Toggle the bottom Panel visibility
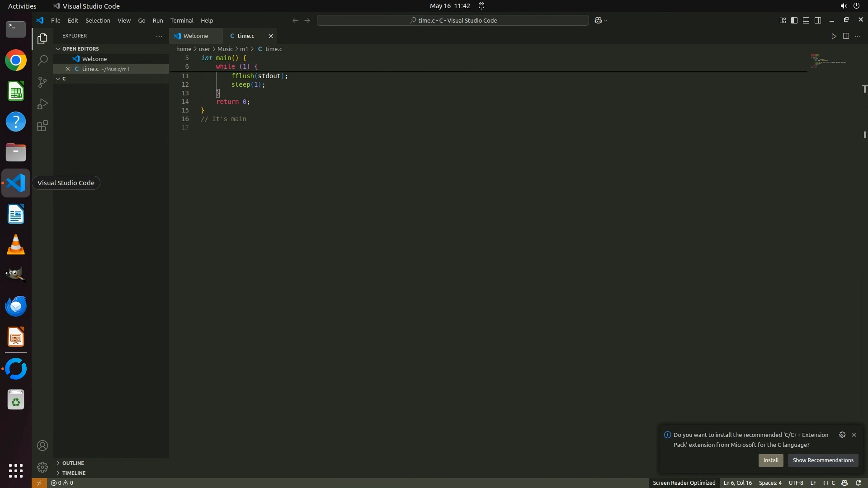This screenshot has width=868, height=488. coord(806,20)
